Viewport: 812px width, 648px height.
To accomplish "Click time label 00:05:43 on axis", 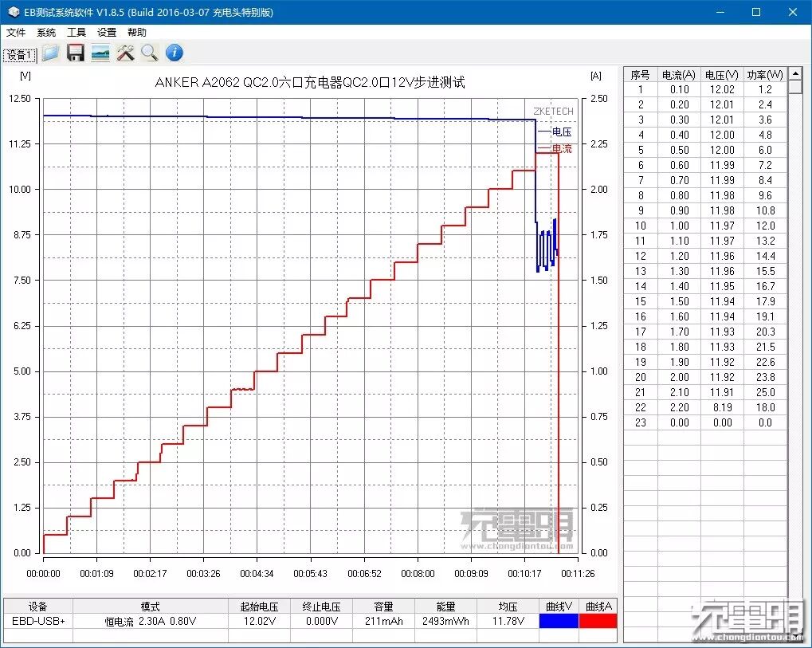I will coord(310,573).
